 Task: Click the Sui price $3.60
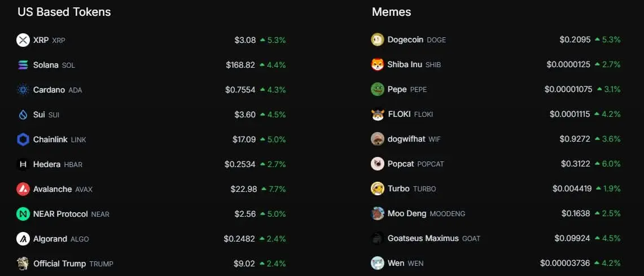[x=245, y=115]
